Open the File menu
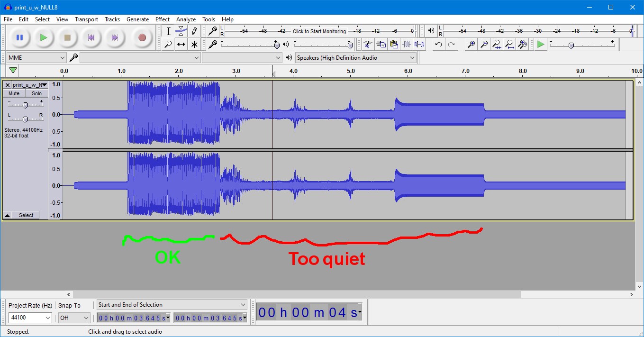The width and height of the screenshot is (644, 337). pyautogui.click(x=8, y=19)
